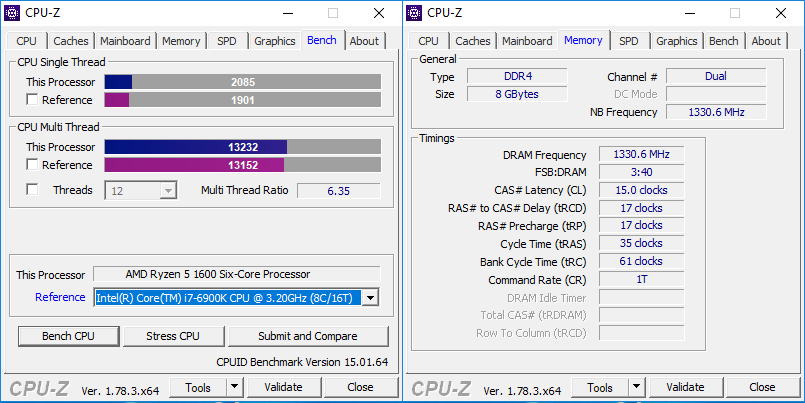The width and height of the screenshot is (805, 403).
Task: Click Submit and Compare button
Action: [x=308, y=336]
